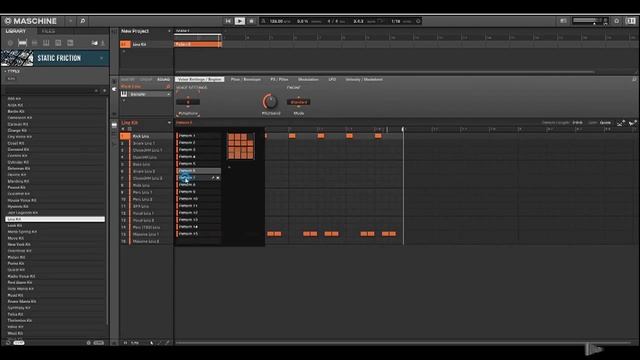
Task: Toggle the user content icon in the browser
Action: 103,43
